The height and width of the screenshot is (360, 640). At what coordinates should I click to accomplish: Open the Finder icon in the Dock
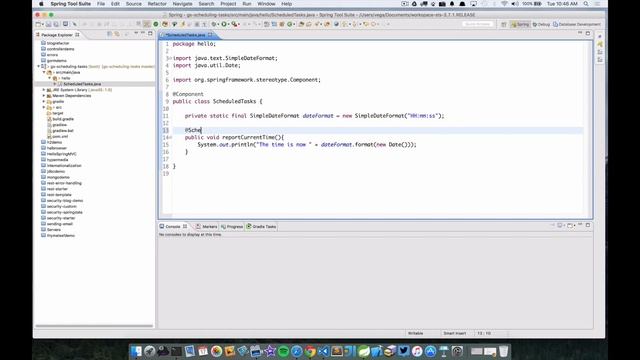[x=136, y=351]
